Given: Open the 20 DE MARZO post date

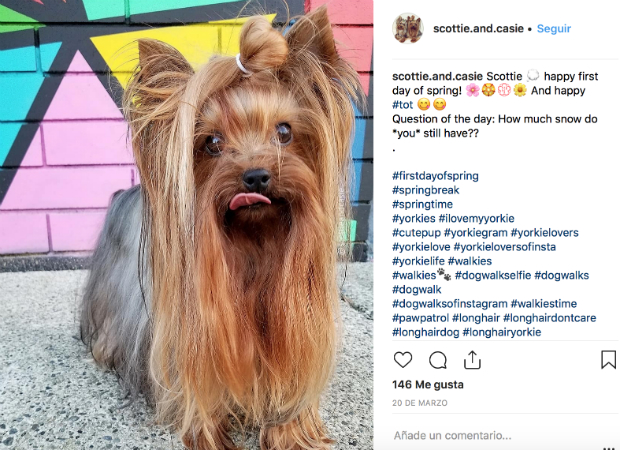Looking at the screenshot, I should (420, 403).
